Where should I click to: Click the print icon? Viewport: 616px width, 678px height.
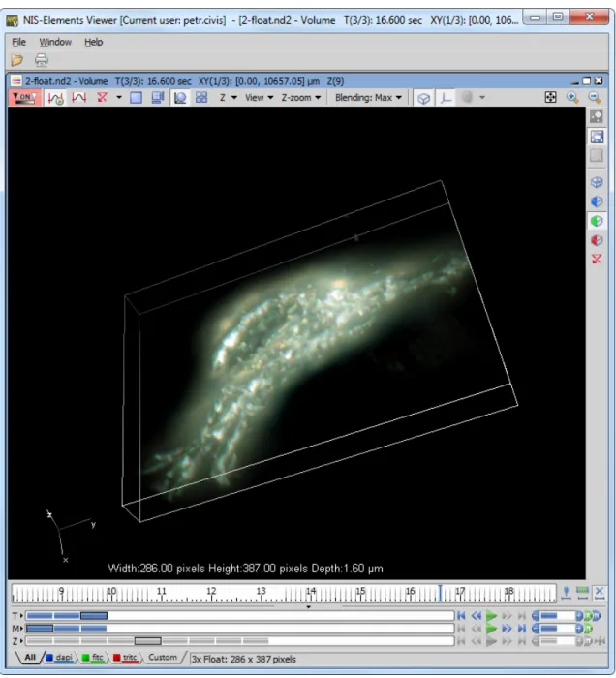coord(42,60)
